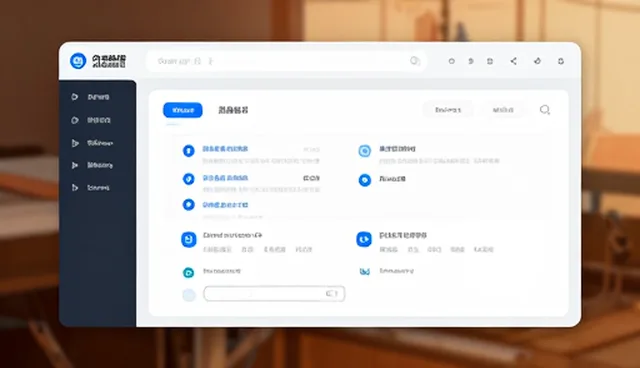640x368 pixels.
Task: Click the blue round icon of the second left-column list row
Action: 188,179
